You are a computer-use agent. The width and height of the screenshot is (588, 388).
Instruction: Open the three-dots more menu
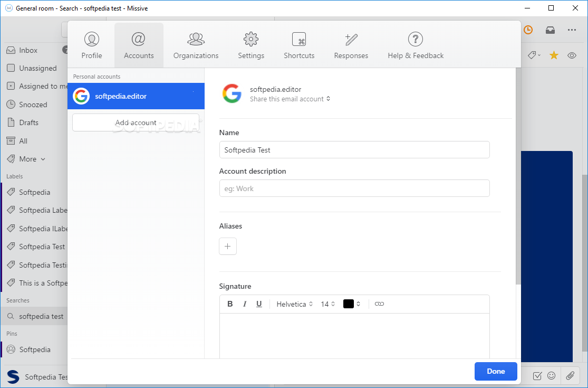tap(572, 30)
